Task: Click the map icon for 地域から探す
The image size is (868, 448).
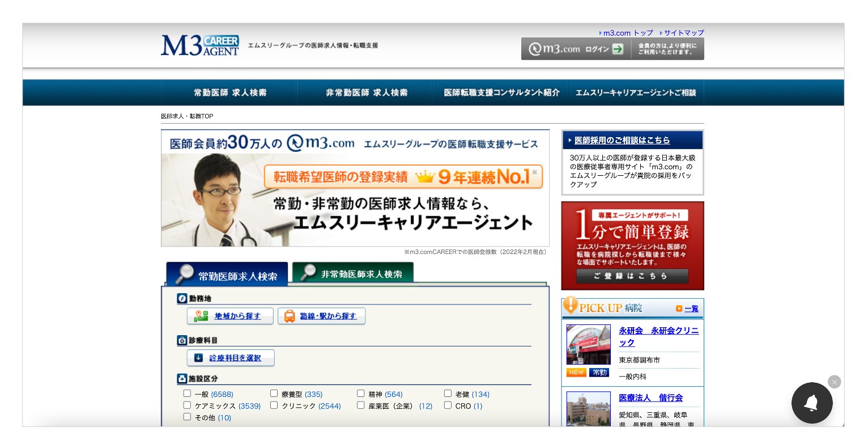Action: [x=201, y=316]
